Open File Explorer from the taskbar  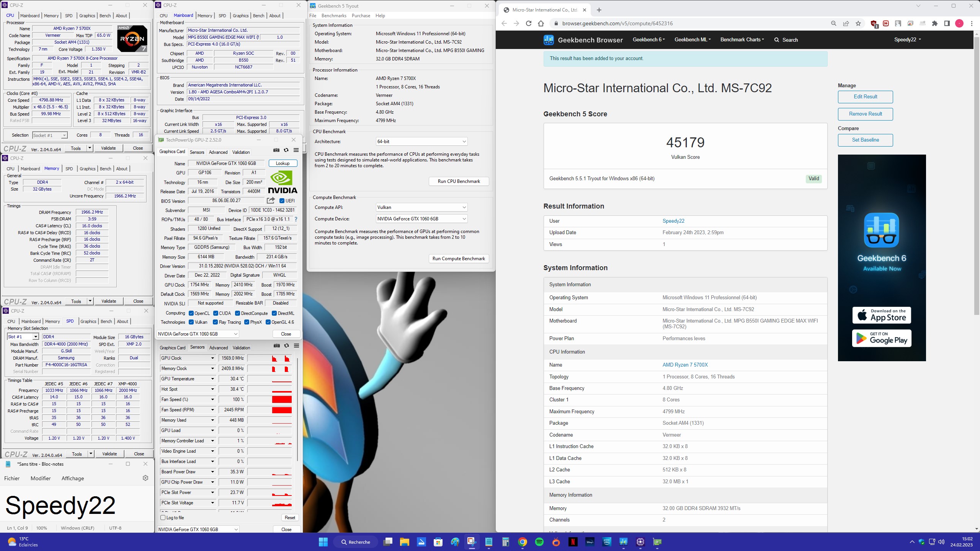coord(405,542)
